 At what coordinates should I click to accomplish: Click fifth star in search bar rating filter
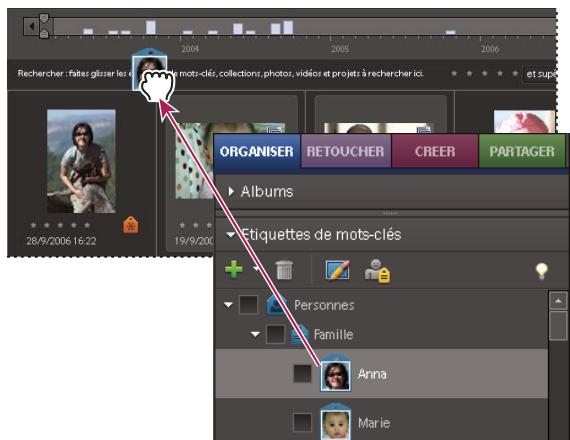[x=515, y=73]
